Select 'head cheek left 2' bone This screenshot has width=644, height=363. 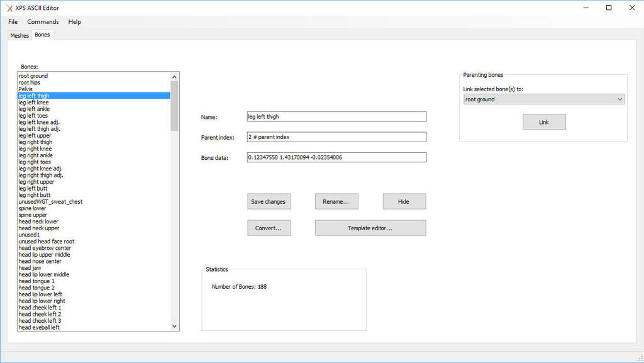pos(94,314)
